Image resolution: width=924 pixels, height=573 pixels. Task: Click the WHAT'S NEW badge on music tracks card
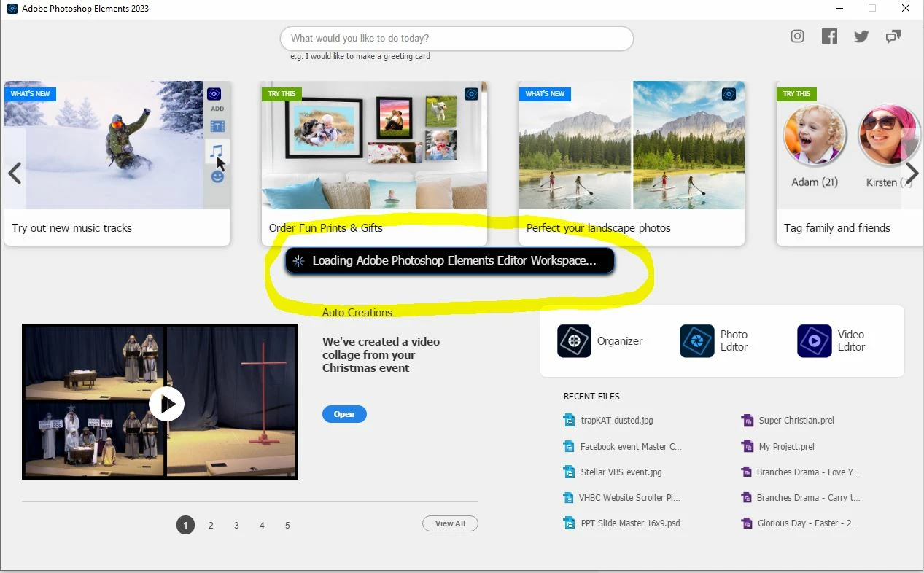pos(30,94)
